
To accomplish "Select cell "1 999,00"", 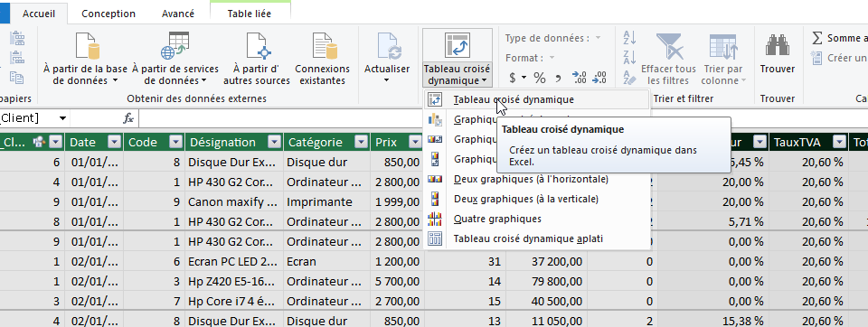I will (398, 202).
